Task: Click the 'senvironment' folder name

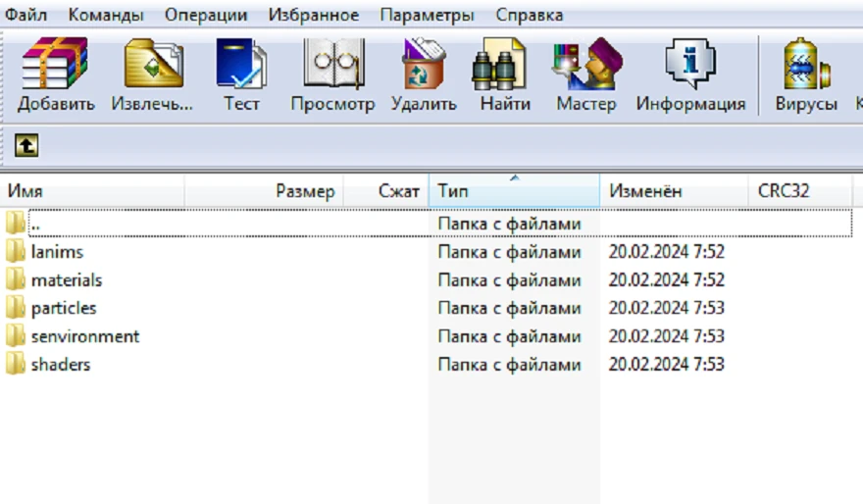Action: tap(85, 336)
